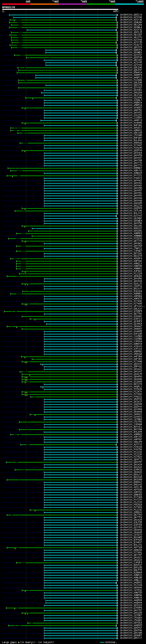Select the UniRef100_A7PJV3 entry

pos(131,349)
